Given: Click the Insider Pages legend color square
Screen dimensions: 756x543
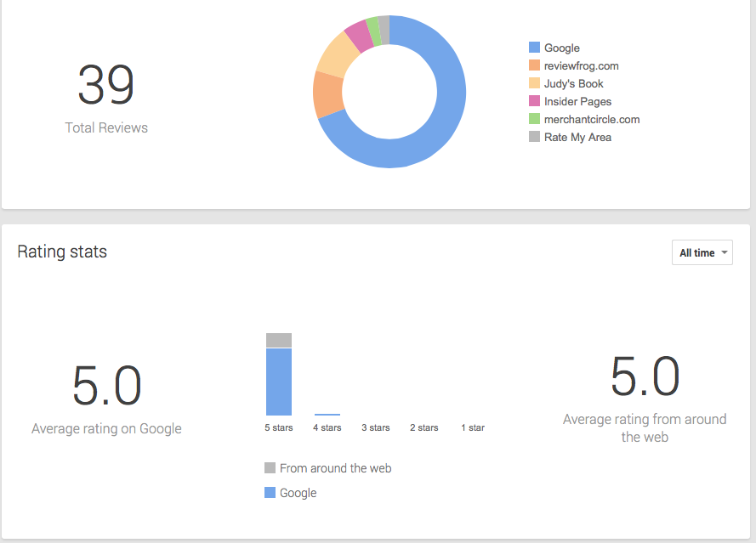Looking at the screenshot, I should tap(532, 101).
